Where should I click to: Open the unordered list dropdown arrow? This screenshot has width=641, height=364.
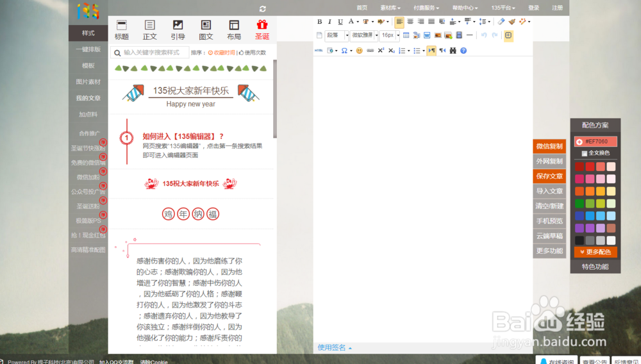[424, 51]
